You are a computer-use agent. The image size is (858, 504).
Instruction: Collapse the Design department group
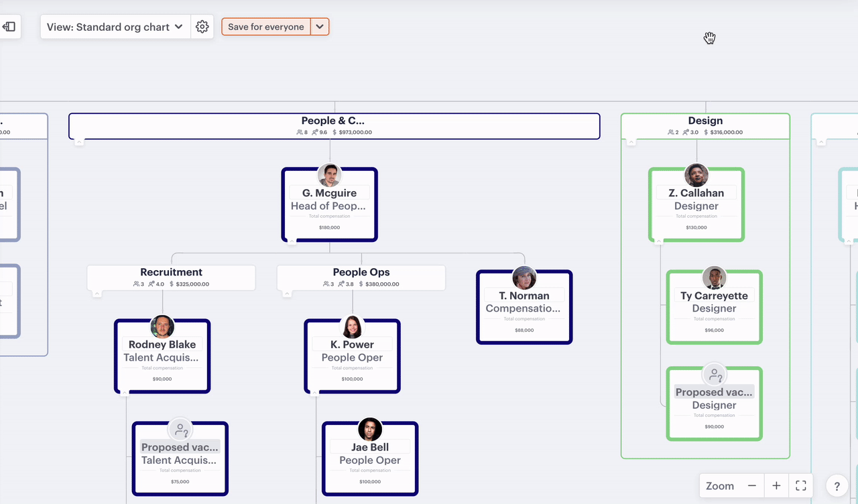point(631,142)
